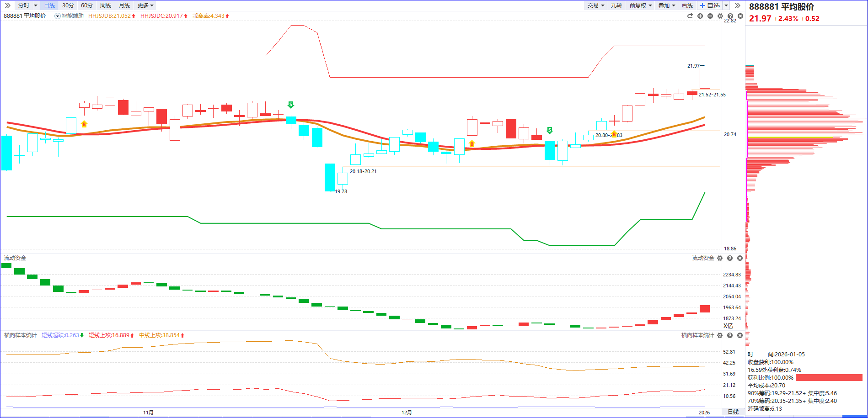
Task: Switch to the 60分 period tab
Action: [x=87, y=5]
